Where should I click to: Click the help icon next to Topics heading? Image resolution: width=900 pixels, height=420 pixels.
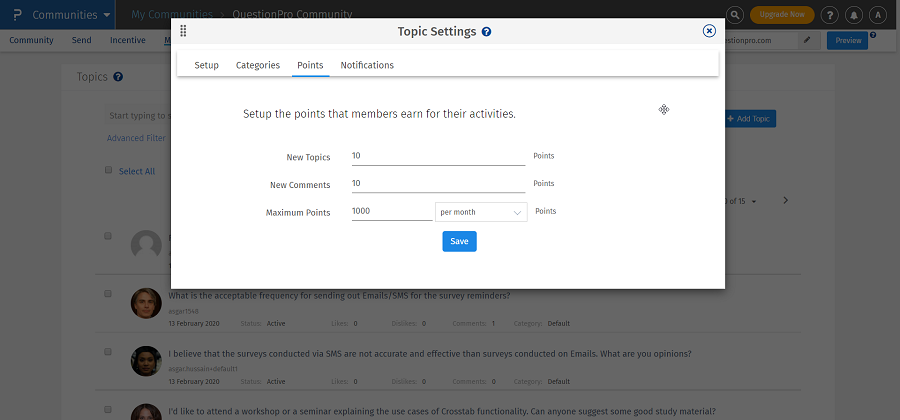click(118, 76)
